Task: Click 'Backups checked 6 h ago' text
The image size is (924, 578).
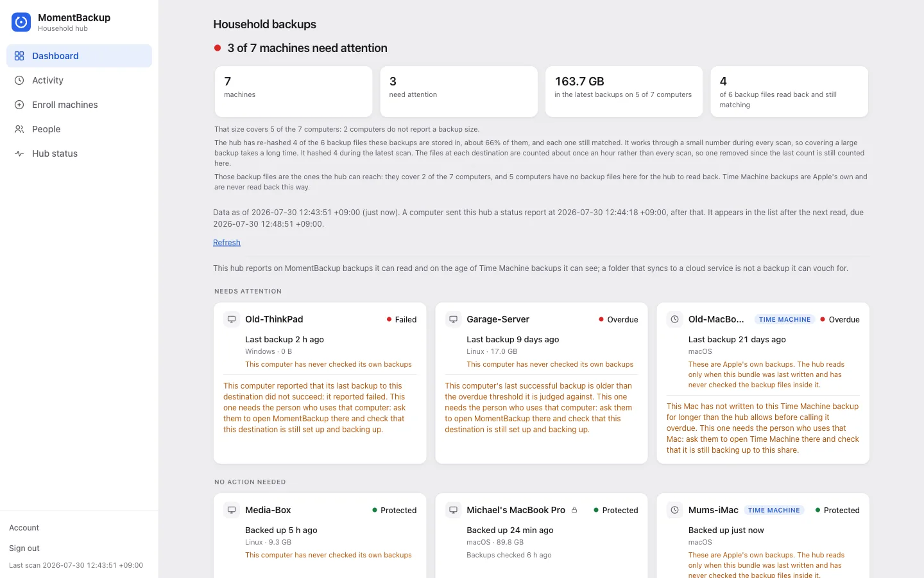Action: point(509,555)
